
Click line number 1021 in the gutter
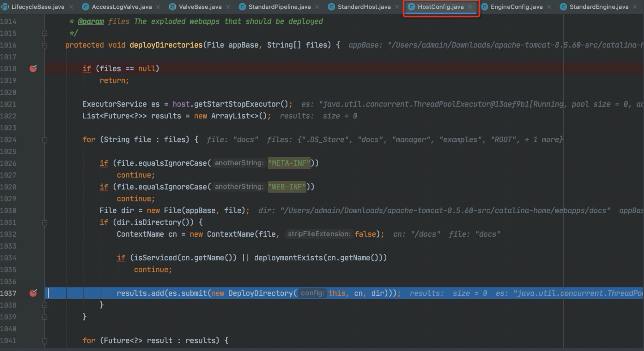pos(8,104)
